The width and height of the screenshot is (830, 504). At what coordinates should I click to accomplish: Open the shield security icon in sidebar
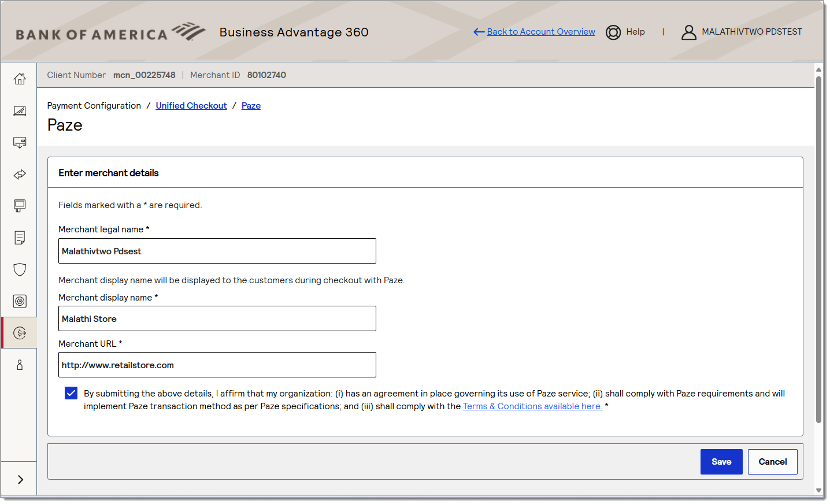point(20,269)
